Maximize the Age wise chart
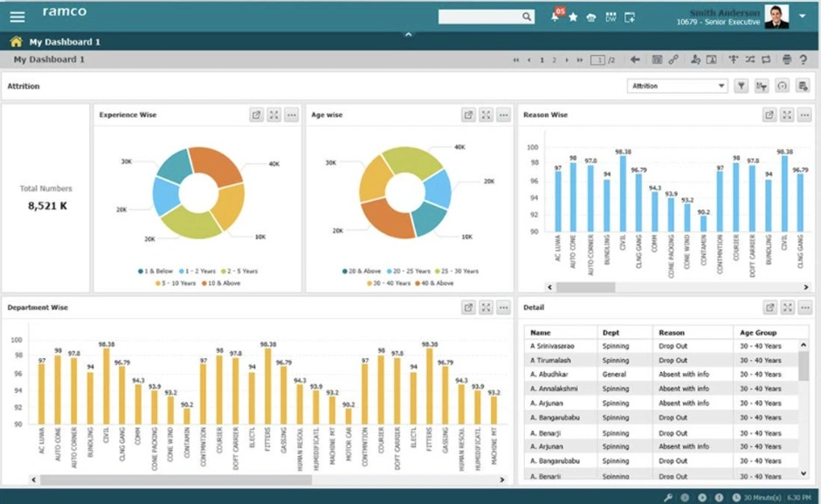Screen dimensions: 821x504 pos(486,114)
